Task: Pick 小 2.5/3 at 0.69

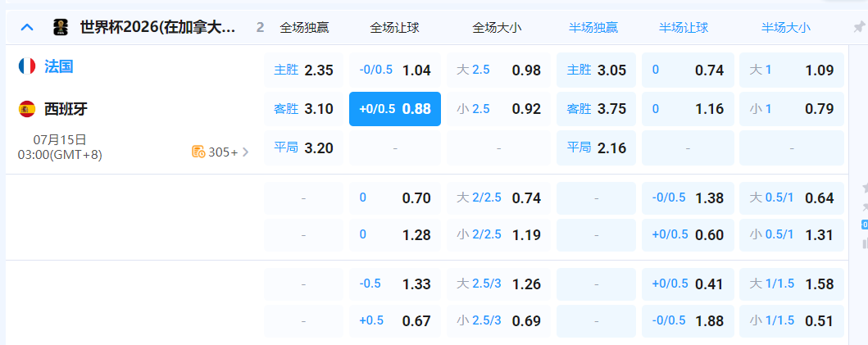Action: pos(499,321)
